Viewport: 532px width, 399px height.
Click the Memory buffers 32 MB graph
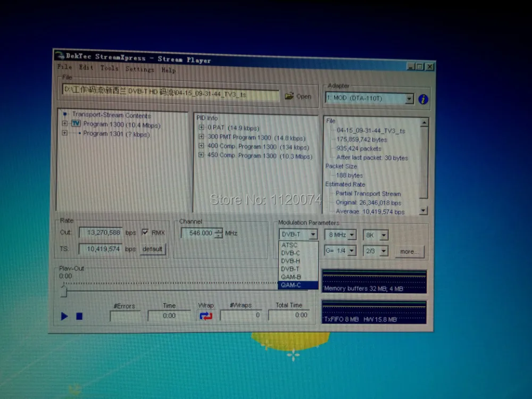point(374,281)
